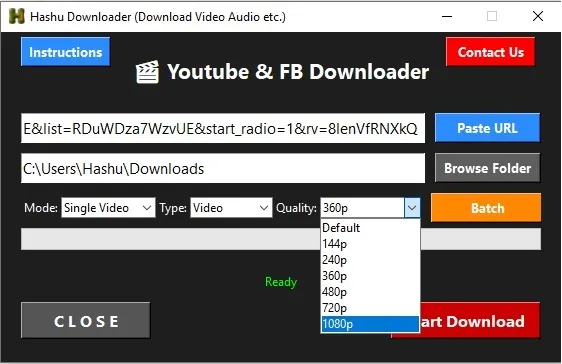This screenshot has height=364, width=562.
Task: Click the Contact Us button
Action: pos(491,52)
